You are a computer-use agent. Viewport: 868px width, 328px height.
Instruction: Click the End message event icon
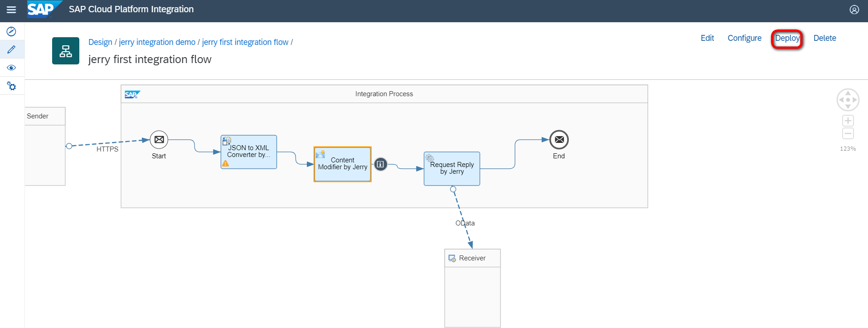pyautogui.click(x=559, y=140)
